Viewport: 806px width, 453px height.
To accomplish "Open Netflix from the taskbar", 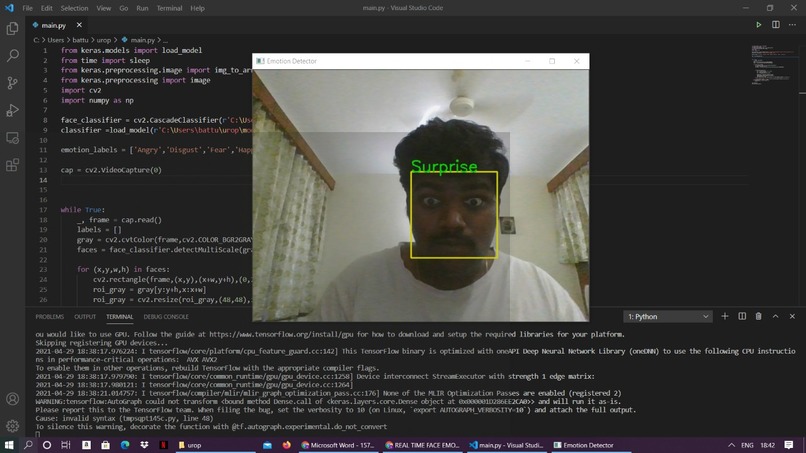I will point(163,445).
